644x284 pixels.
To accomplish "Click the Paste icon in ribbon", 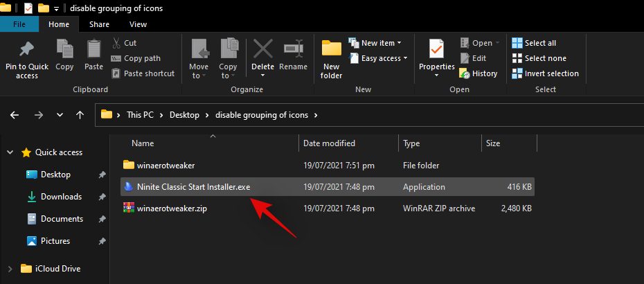I will pos(93,50).
